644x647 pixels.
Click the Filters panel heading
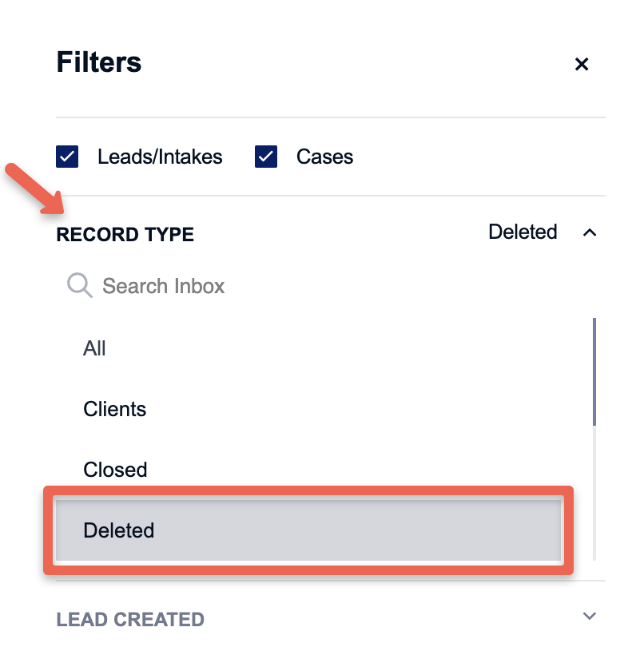pos(99,62)
